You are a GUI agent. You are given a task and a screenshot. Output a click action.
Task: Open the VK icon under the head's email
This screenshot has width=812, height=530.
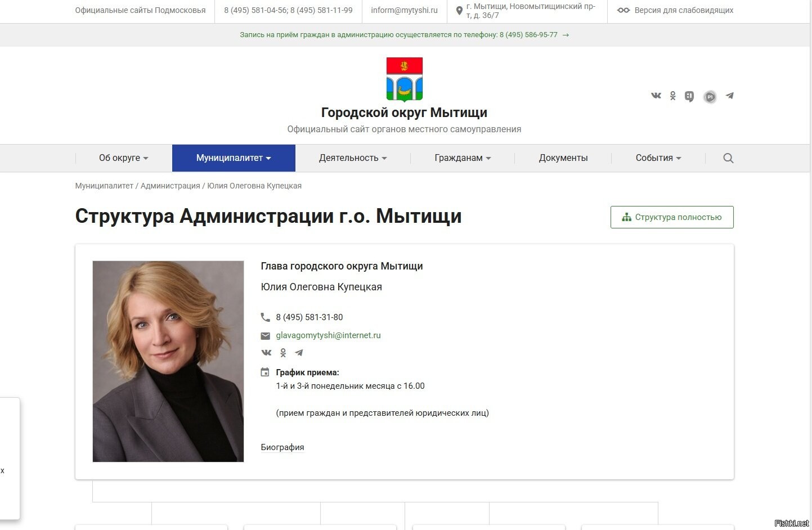266,353
